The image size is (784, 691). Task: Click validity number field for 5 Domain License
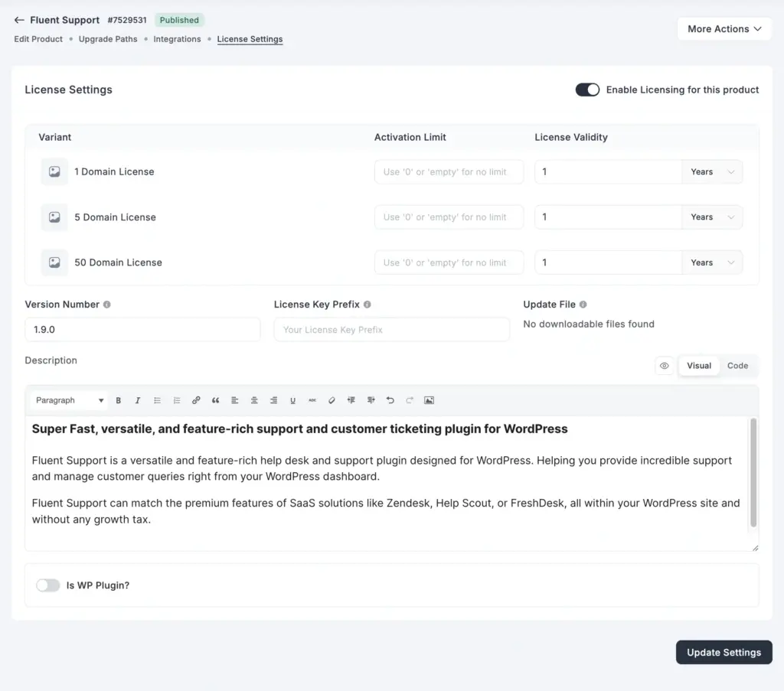608,217
